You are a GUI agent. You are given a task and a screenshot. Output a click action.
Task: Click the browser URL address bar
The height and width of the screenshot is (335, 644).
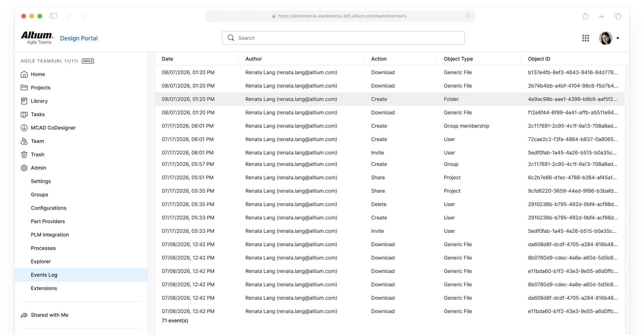pos(340,16)
